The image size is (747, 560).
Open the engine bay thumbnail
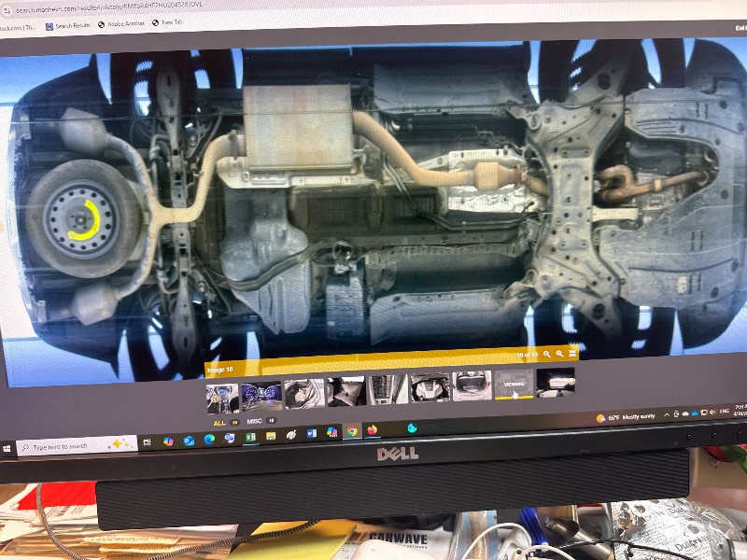click(430, 387)
